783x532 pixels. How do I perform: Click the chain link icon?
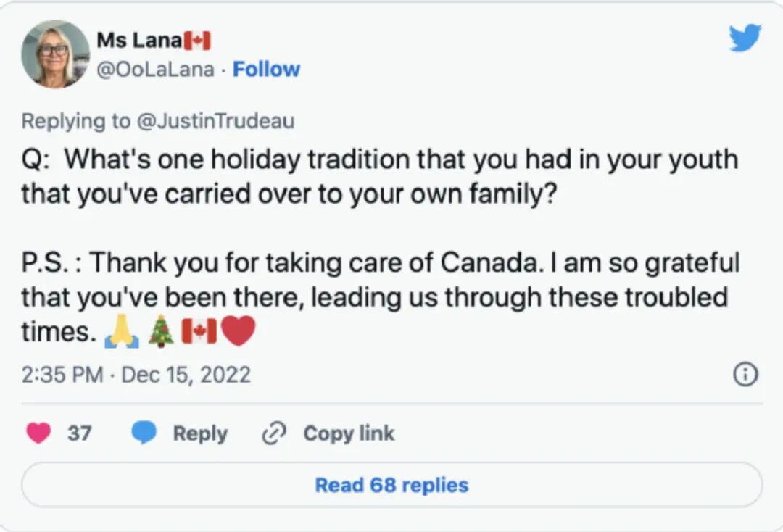273,433
